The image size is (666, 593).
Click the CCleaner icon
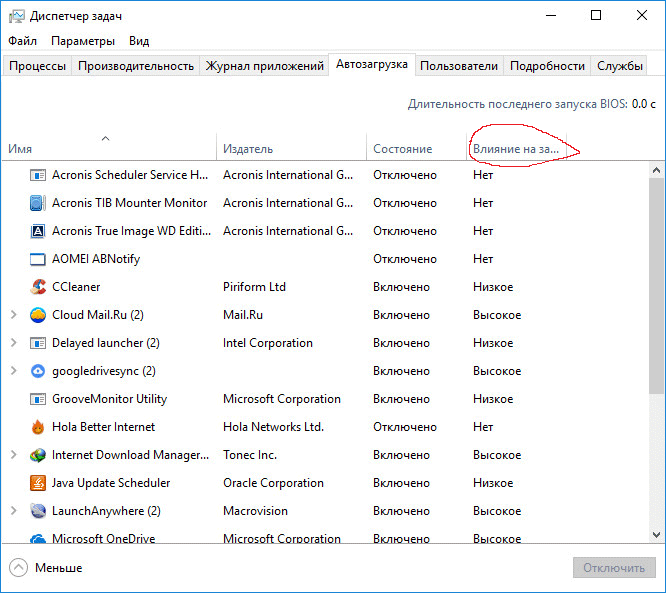click(x=38, y=287)
